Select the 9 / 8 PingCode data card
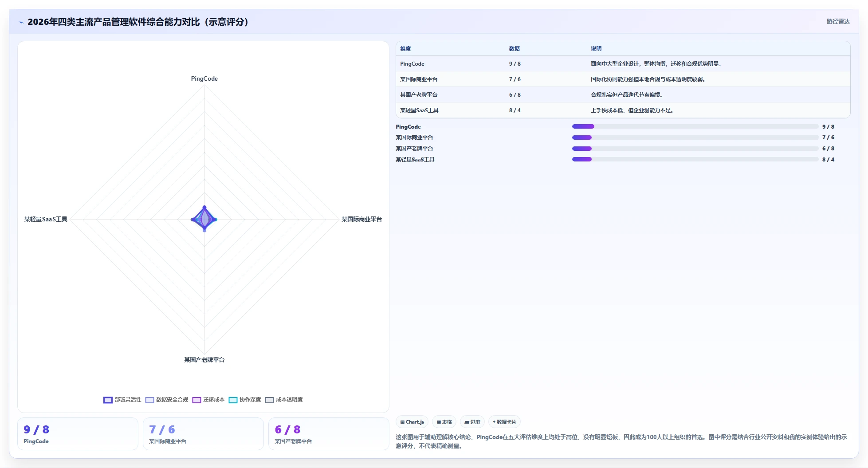Viewport: 868px width, 468px height. coord(78,434)
